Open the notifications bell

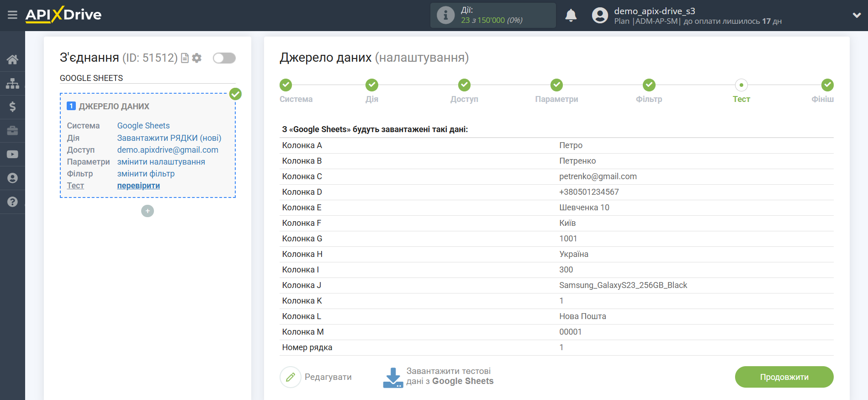click(571, 15)
